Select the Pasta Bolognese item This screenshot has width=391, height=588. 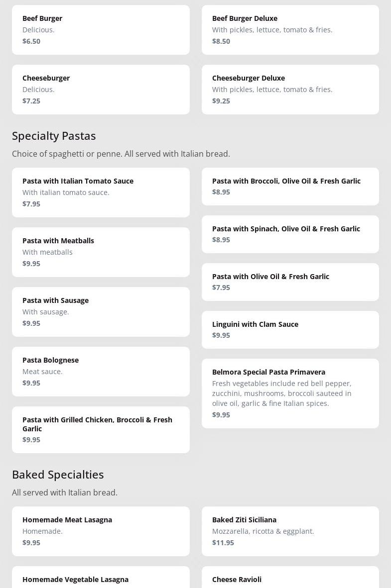101,372
